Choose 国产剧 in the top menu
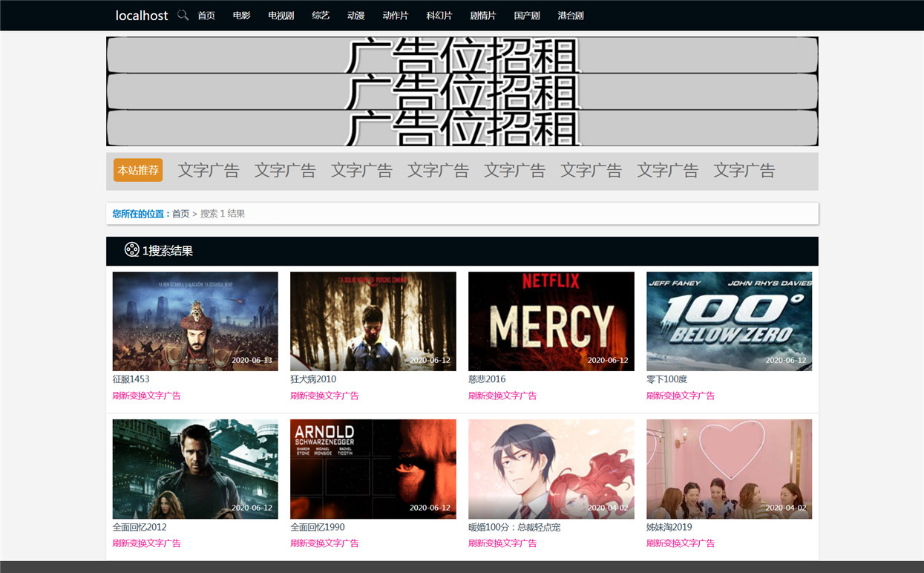This screenshot has height=573, width=924. point(527,15)
